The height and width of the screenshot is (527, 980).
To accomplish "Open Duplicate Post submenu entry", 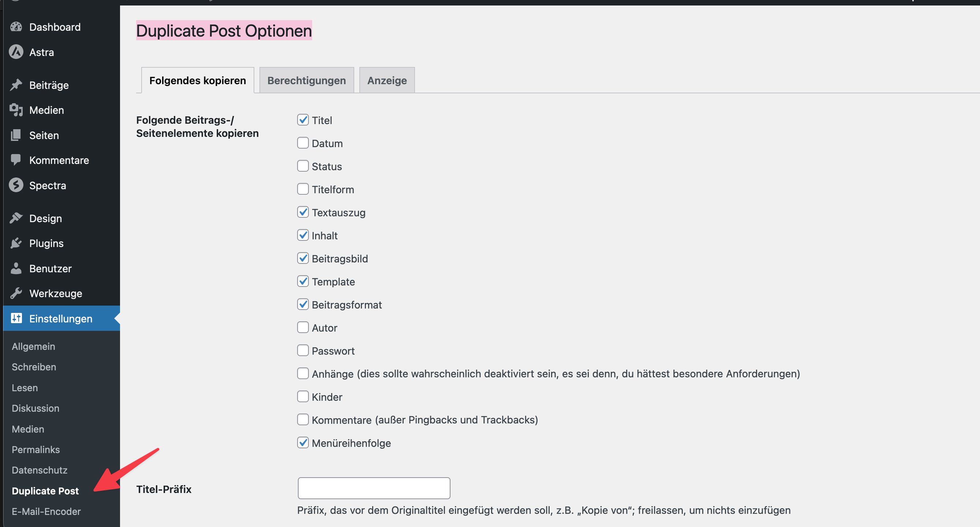I will tap(45, 490).
